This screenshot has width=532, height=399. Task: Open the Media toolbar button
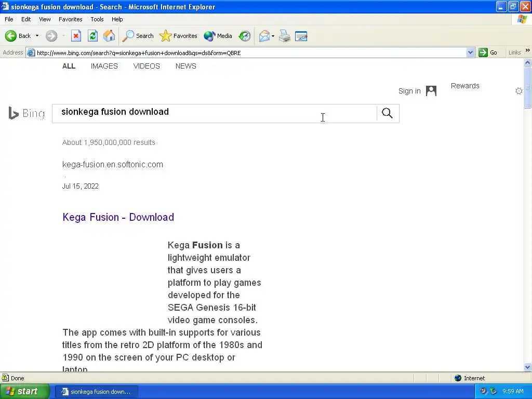[x=218, y=36]
